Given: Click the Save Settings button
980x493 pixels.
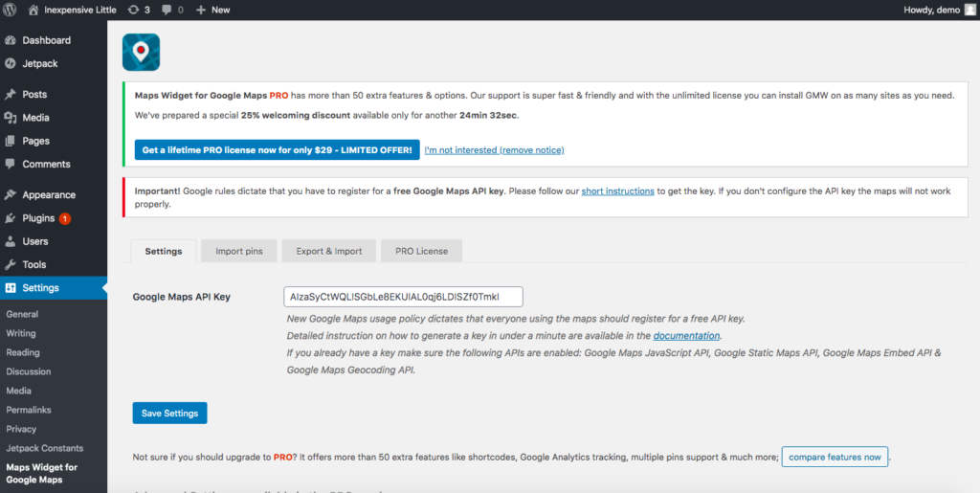Looking at the screenshot, I should [170, 414].
